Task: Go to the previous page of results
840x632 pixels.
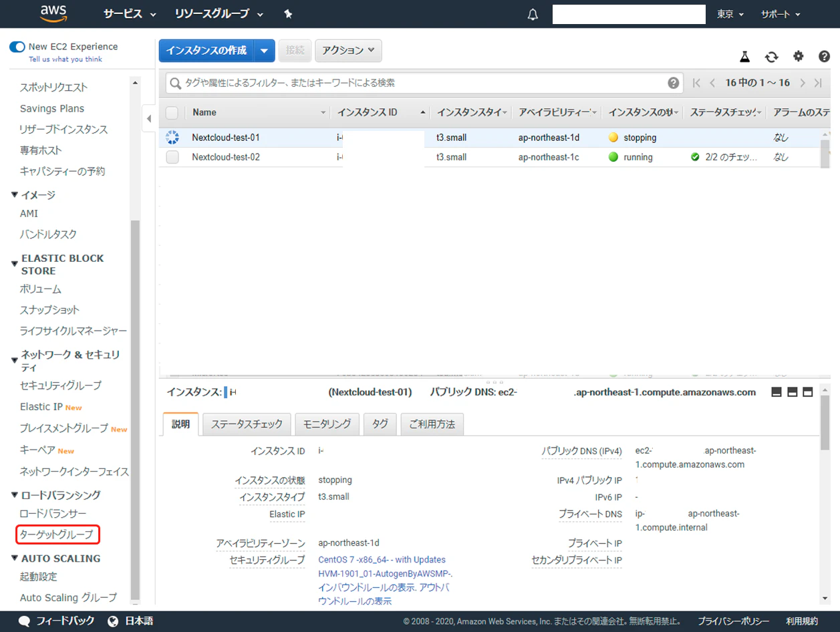Action: (712, 83)
